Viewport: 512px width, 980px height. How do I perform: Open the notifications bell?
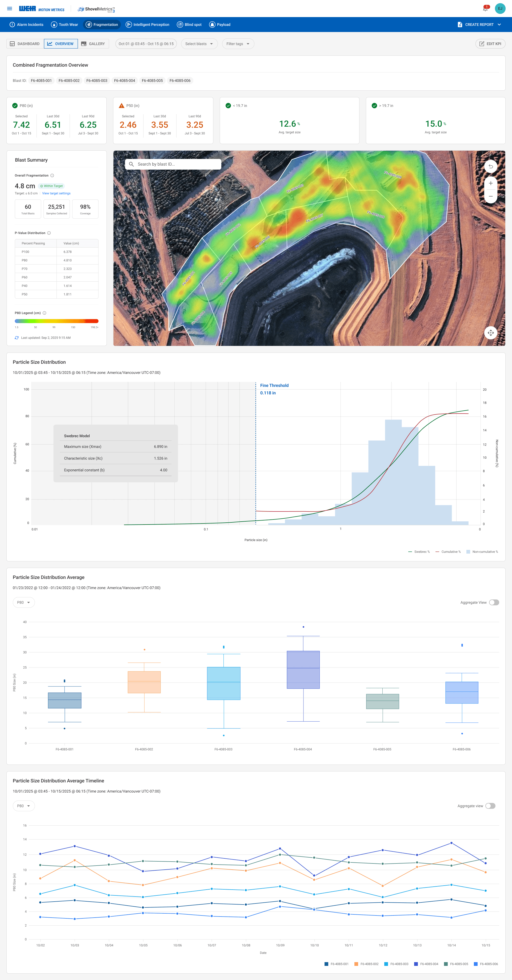[485, 8]
